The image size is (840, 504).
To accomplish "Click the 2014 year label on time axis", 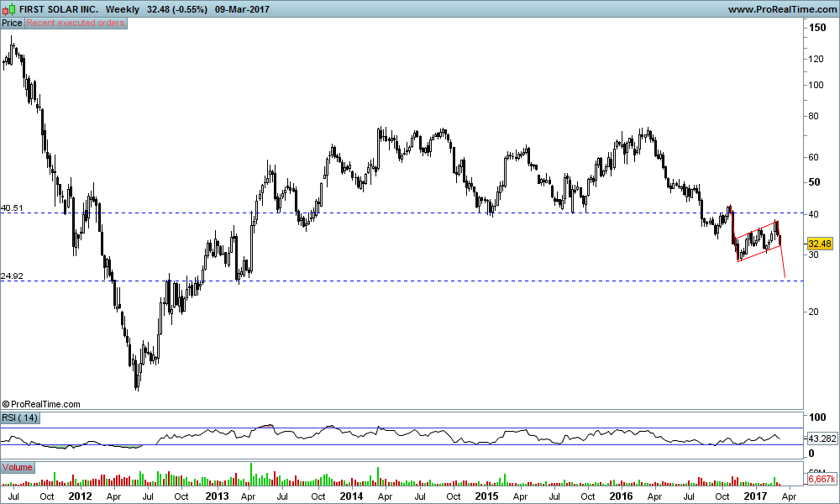I will click(x=351, y=496).
